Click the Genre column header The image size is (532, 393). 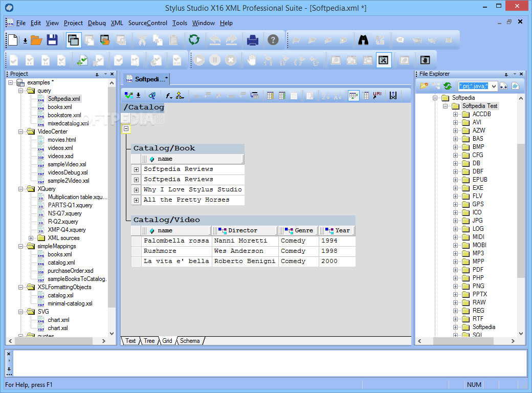coord(298,230)
